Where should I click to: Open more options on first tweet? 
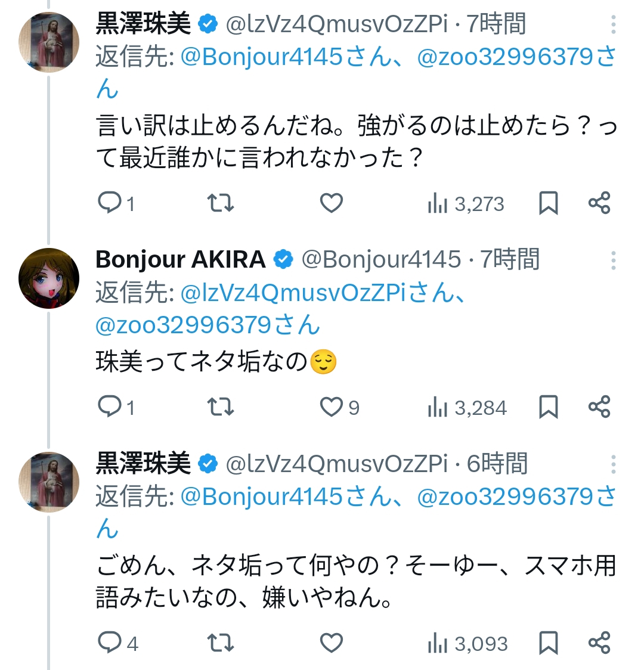[x=614, y=25]
